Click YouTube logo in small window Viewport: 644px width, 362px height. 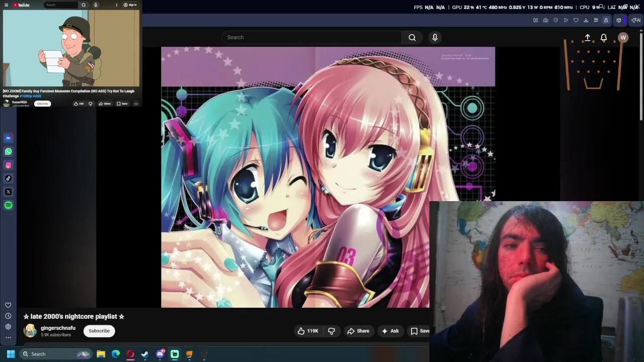point(21,5)
